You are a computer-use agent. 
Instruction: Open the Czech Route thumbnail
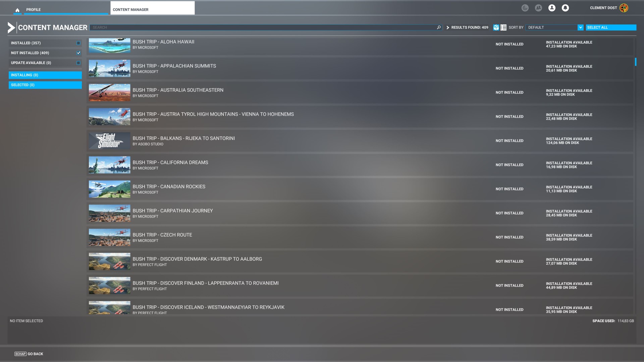[x=110, y=237]
